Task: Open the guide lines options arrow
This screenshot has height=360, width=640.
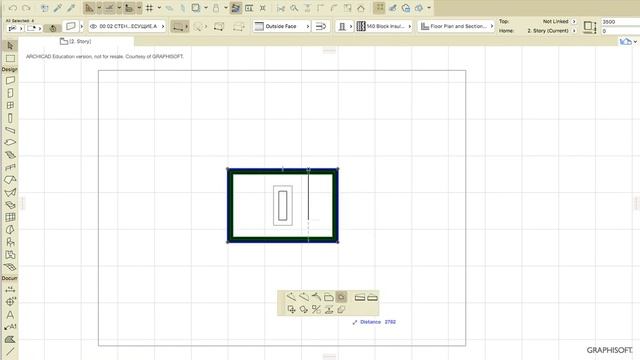Action: [99, 8]
